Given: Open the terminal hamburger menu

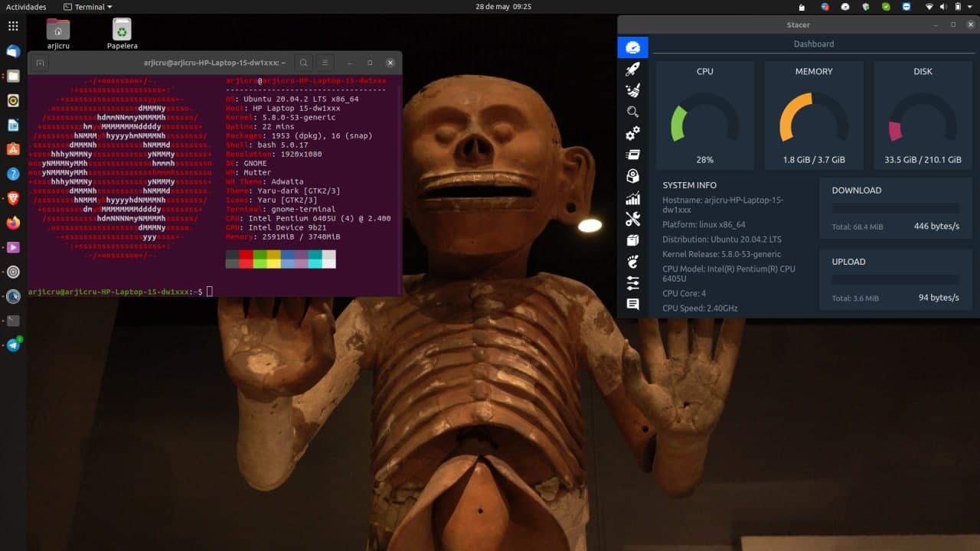Looking at the screenshot, I should pyautogui.click(x=325, y=63).
